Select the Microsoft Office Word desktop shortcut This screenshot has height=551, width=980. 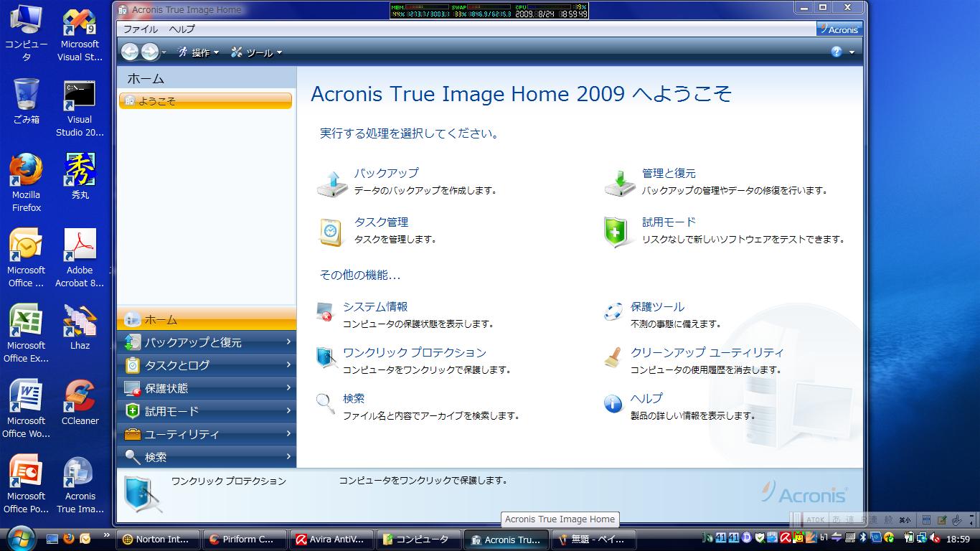27,410
